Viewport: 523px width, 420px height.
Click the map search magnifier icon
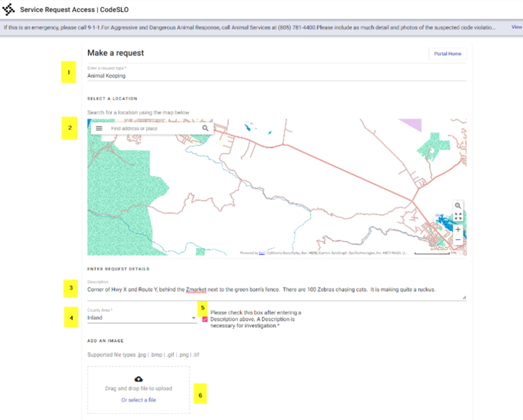pyautogui.click(x=205, y=128)
